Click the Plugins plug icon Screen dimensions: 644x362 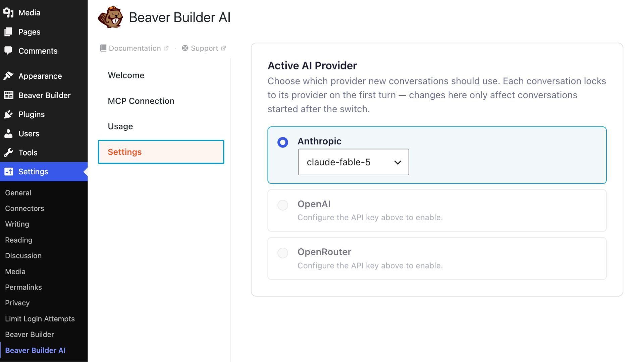[x=8, y=114]
